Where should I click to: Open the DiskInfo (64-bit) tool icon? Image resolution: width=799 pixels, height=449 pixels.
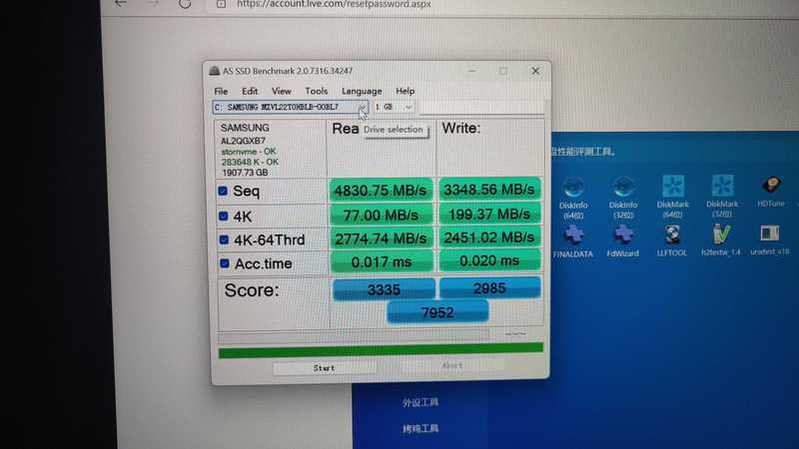pyautogui.click(x=573, y=188)
